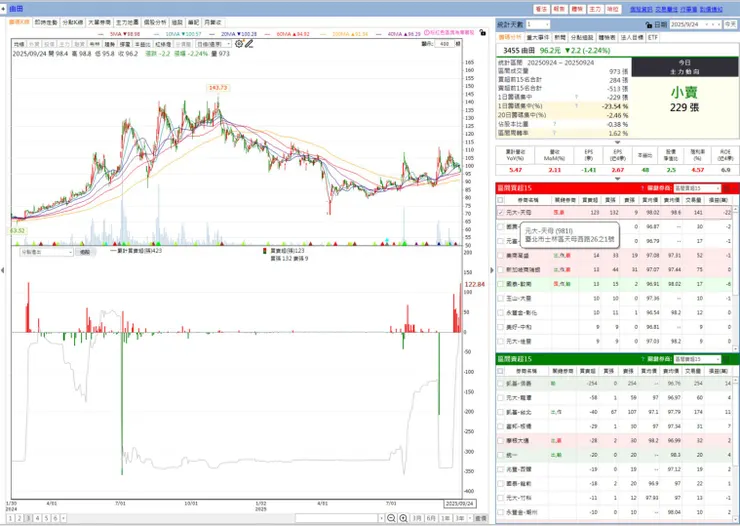Click the help question mark in 區間買超15 header
The image size is (740, 526).
(x=642, y=188)
